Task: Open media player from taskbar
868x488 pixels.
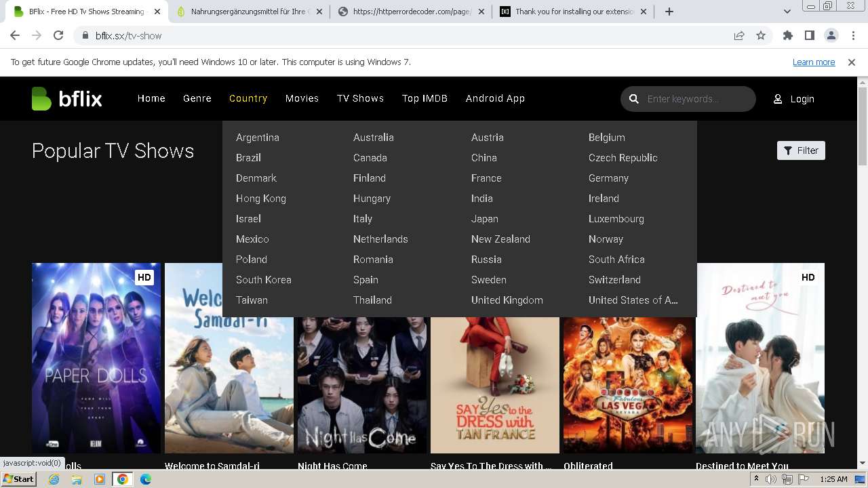Action: point(100,479)
